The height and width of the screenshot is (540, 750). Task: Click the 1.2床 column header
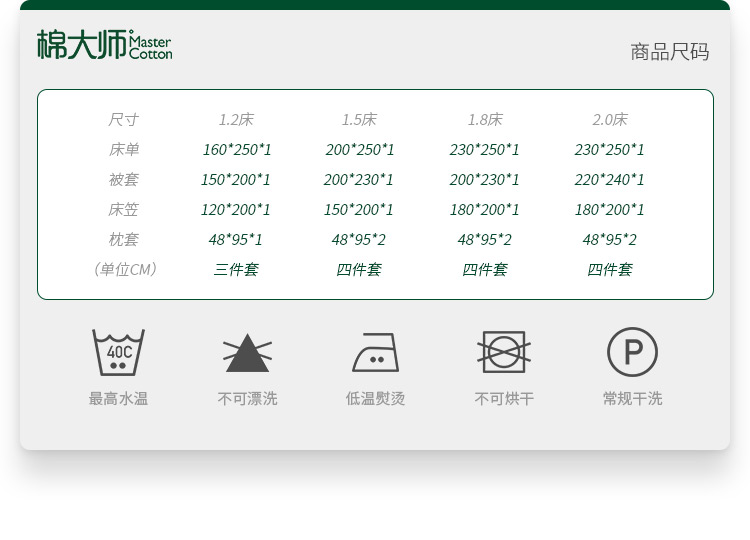236,120
